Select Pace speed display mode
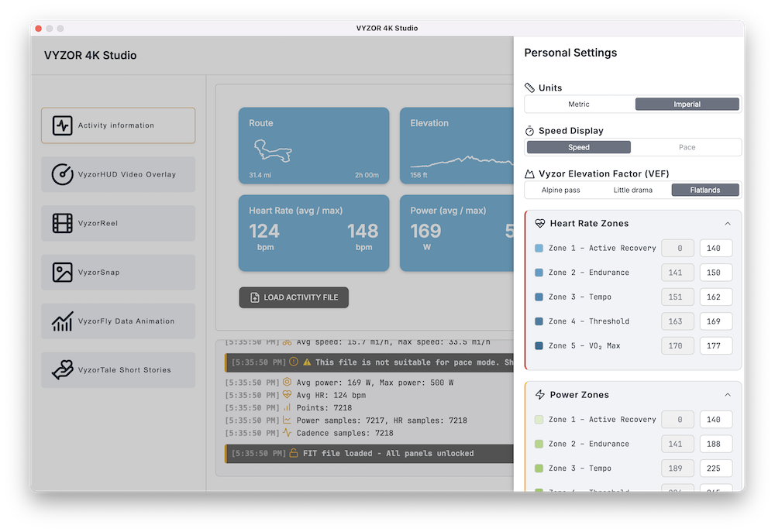 click(x=687, y=147)
